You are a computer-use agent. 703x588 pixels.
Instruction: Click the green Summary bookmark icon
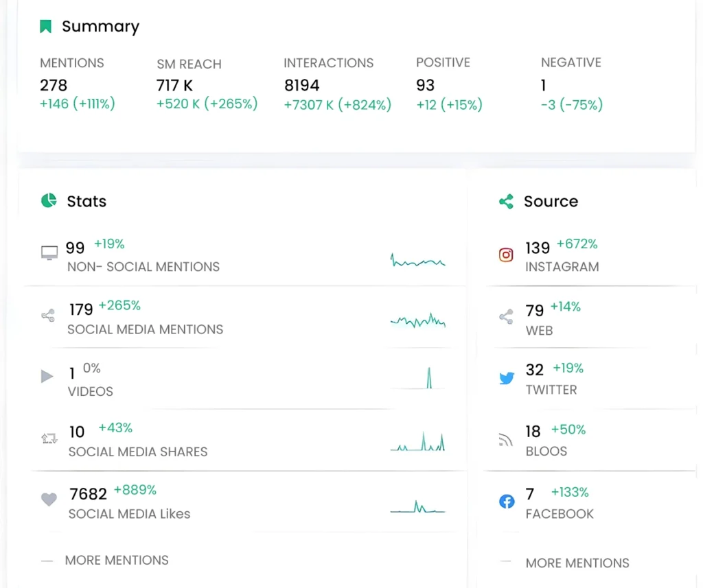pos(46,27)
